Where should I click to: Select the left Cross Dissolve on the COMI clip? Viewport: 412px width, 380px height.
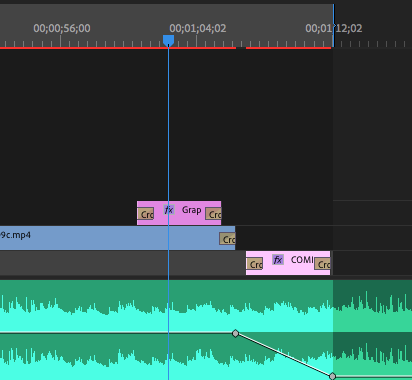[x=254, y=264]
